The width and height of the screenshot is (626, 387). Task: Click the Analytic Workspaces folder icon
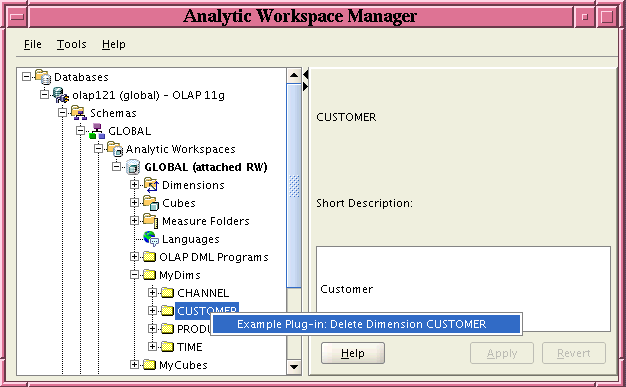115,149
